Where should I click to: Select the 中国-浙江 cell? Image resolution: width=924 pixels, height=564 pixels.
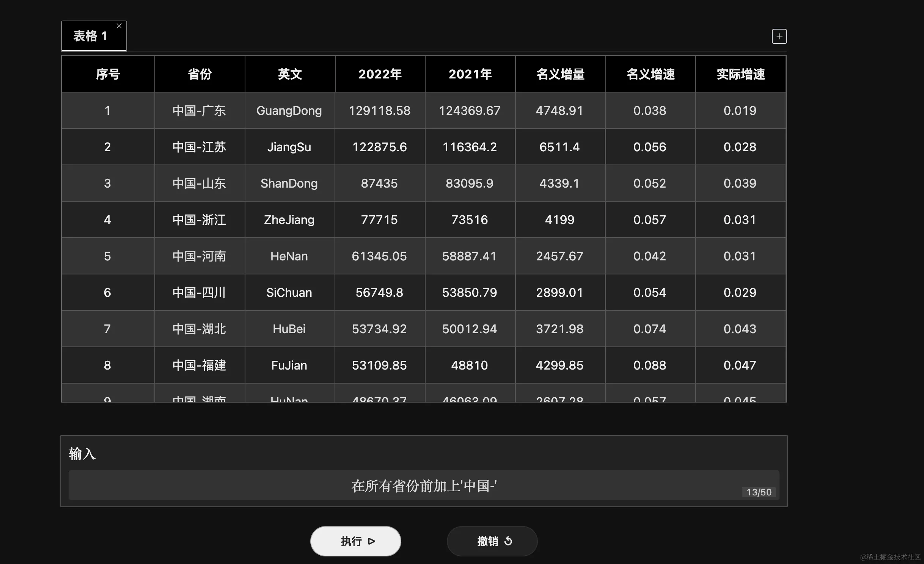tap(200, 220)
